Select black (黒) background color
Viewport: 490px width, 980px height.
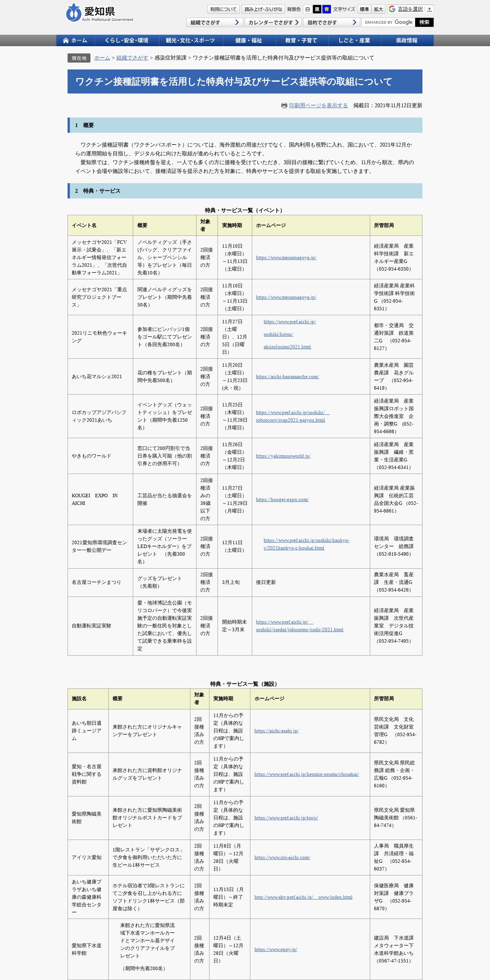point(317,9)
